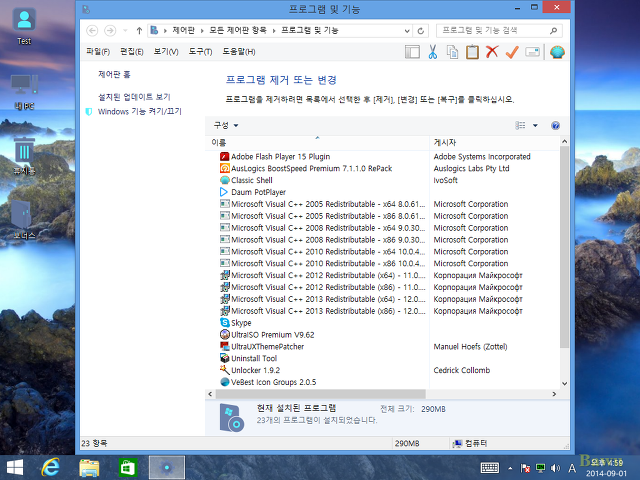Open the 도움말(H) menu
The width and height of the screenshot is (640, 480).
pyautogui.click(x=239, y=51)
